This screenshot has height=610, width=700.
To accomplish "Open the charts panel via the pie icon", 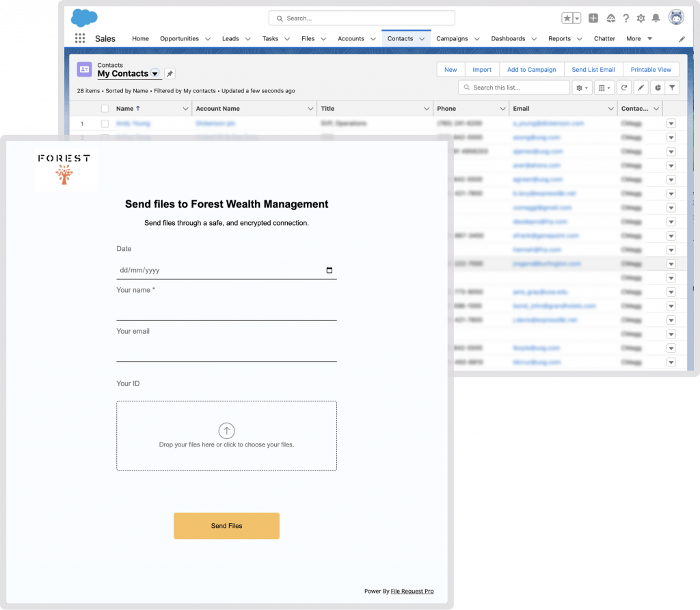I will (x=658, y=87).
